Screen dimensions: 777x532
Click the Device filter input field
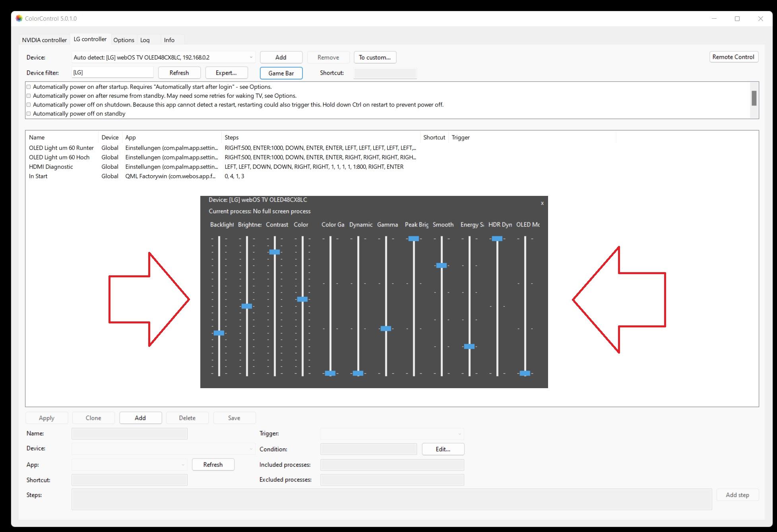(x=112, y=72)
